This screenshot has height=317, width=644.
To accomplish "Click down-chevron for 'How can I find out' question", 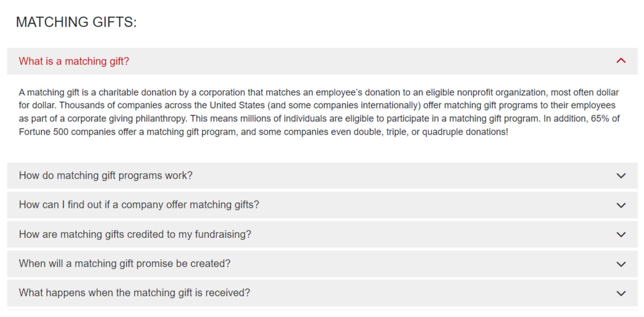I will 621,205.
